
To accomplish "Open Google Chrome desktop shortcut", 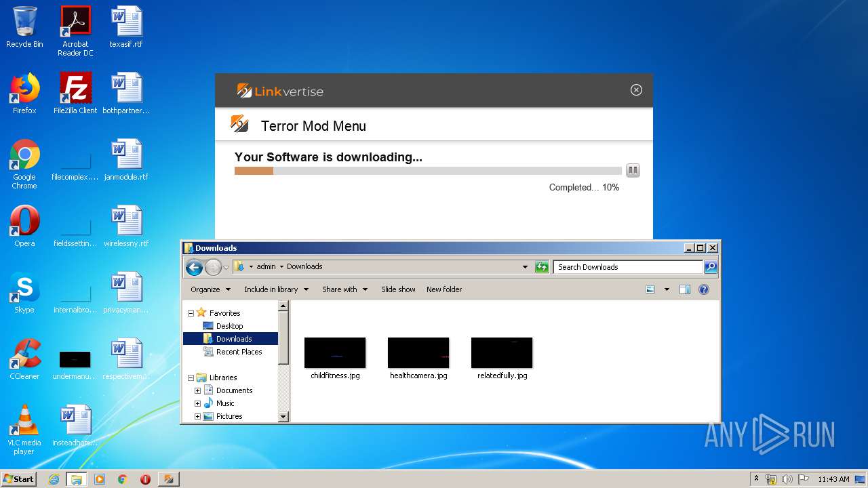I will pos(24,164).
